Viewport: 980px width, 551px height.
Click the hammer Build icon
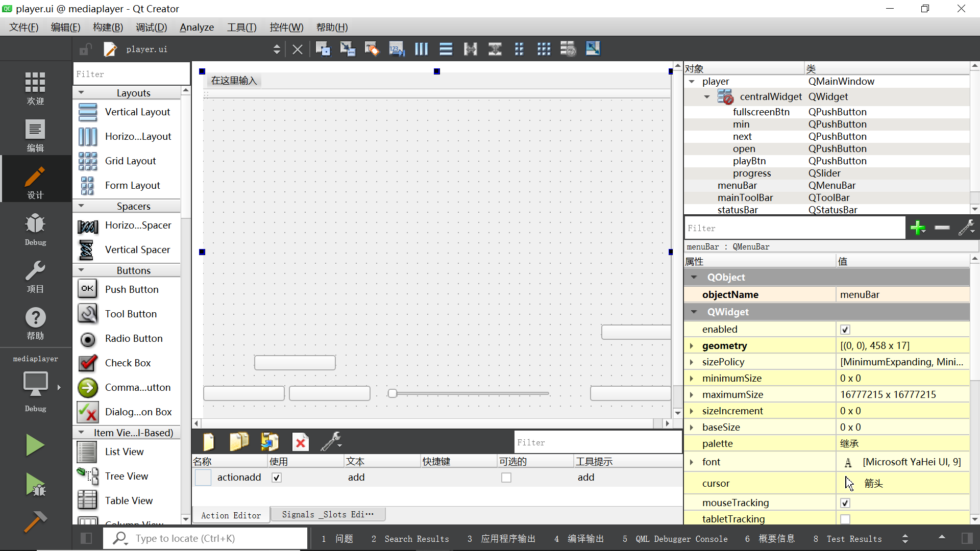35,521
